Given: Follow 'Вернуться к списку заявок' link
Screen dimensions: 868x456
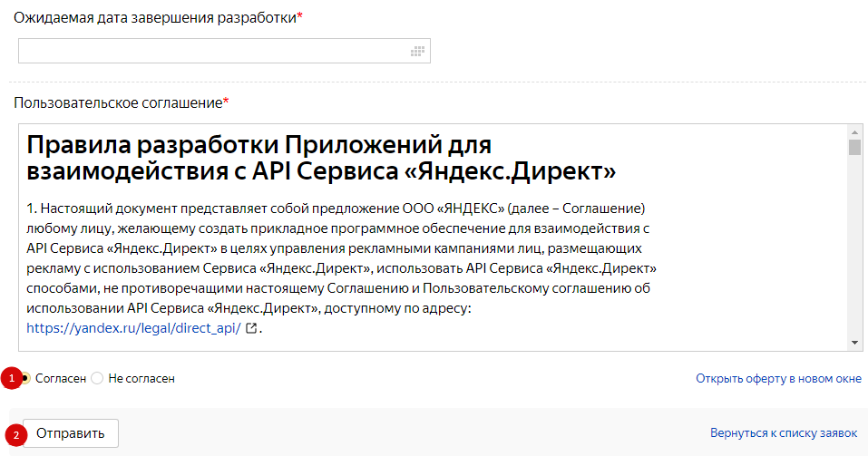Looking at the screenshot, I should pyautogui.click(x=784, y=433).
